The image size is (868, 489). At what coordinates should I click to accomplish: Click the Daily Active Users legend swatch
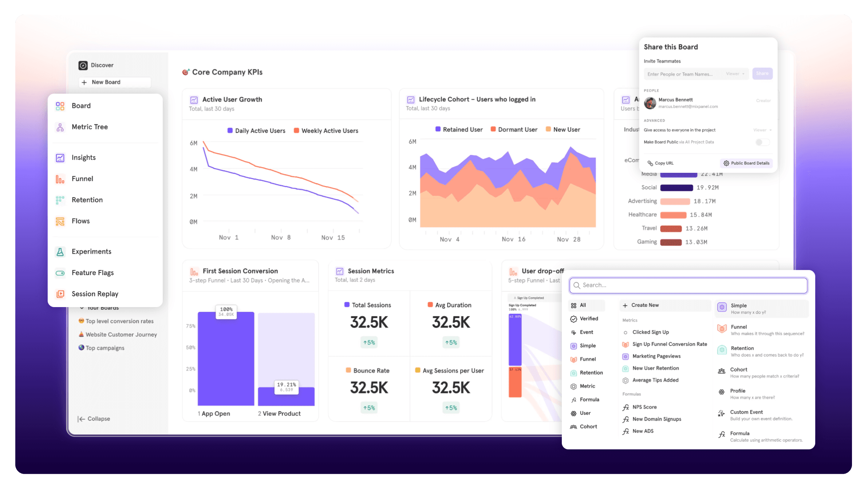[229, 130]
